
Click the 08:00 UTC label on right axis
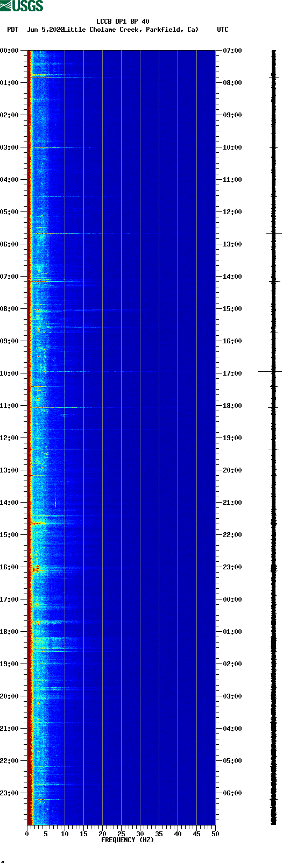tap(232, 83)
